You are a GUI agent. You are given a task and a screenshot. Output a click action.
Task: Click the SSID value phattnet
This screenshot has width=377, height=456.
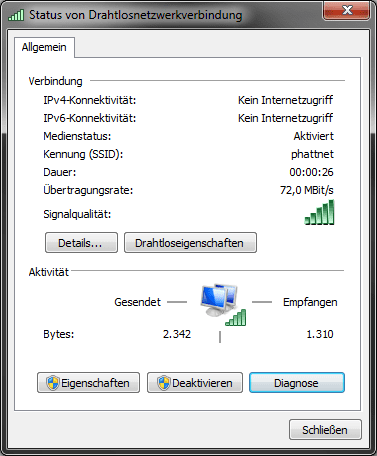point(312,154)
